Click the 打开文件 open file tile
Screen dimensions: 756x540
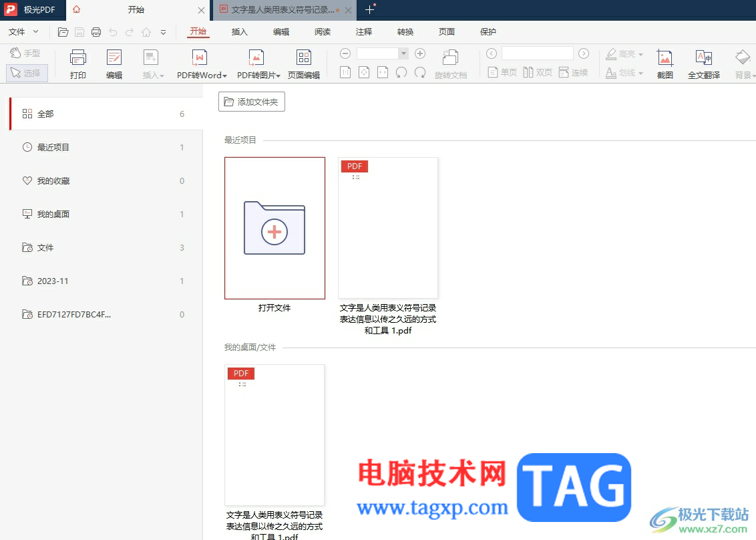point(275,229)
